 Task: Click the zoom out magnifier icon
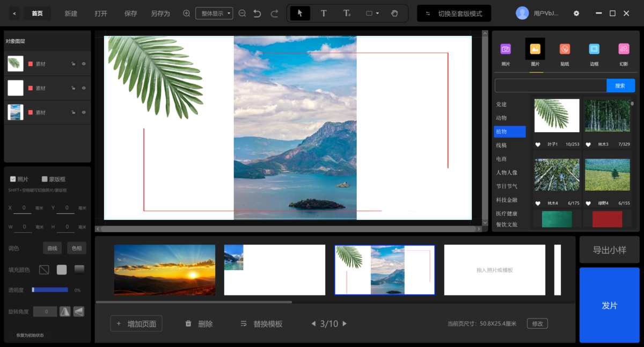click(x=242, y=13)
